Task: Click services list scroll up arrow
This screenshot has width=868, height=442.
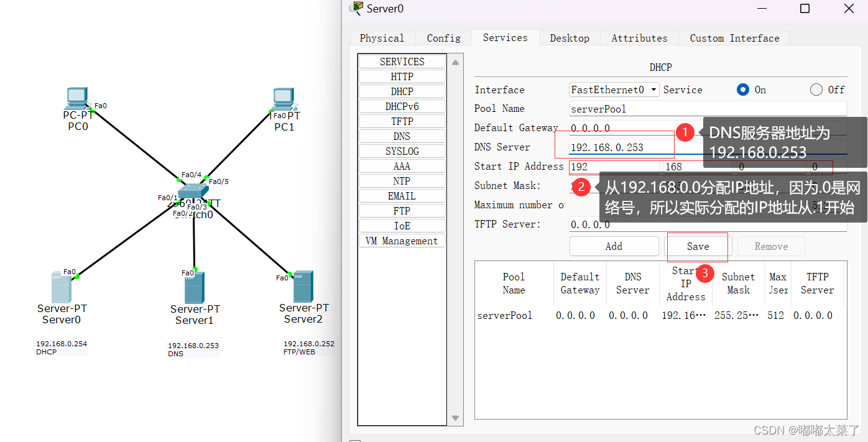Action: tap(455, 62)
